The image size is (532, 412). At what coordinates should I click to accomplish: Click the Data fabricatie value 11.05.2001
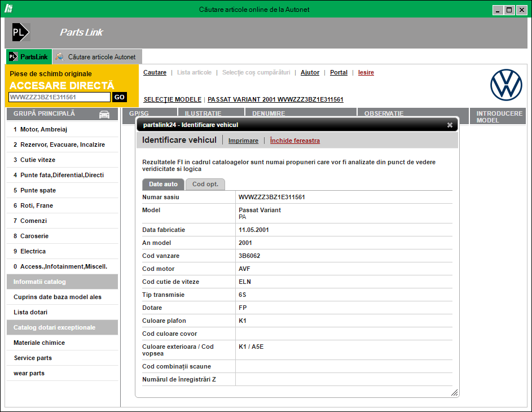(x=253, y=230)
